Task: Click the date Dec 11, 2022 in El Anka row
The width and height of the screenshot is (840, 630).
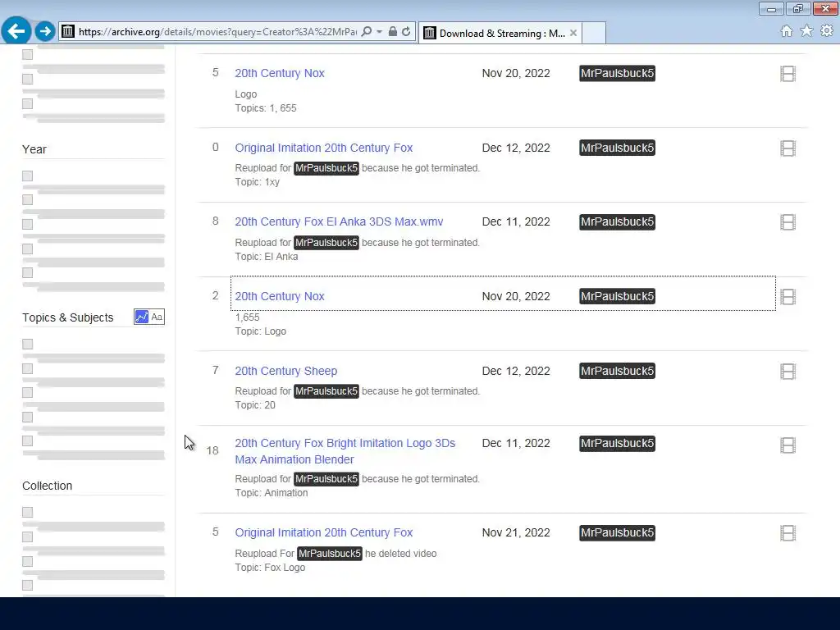Action: coord(516,221)
